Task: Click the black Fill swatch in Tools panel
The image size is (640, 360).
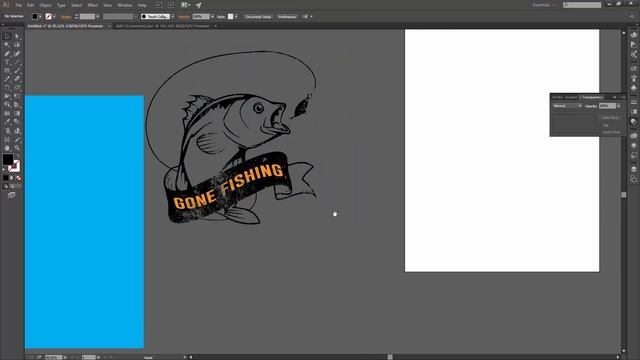Action: tap(7, 159)
